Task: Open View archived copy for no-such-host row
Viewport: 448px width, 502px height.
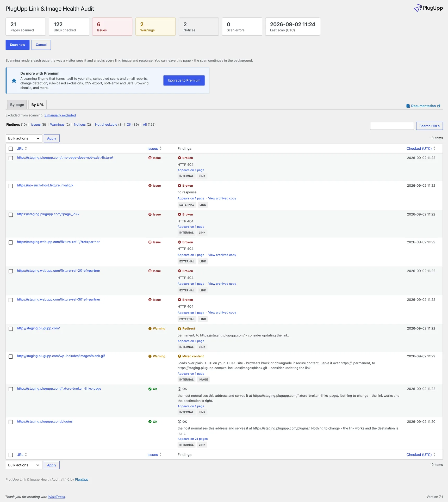Action: [222, 198]
